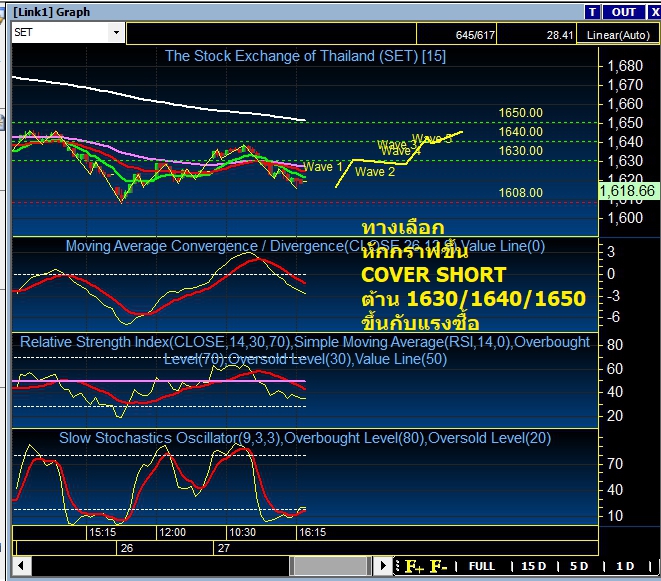The height and width of the screenshot is (581, 661).
Task: Click the scrollbar right arrow
Action: click(x=382, y=566)
